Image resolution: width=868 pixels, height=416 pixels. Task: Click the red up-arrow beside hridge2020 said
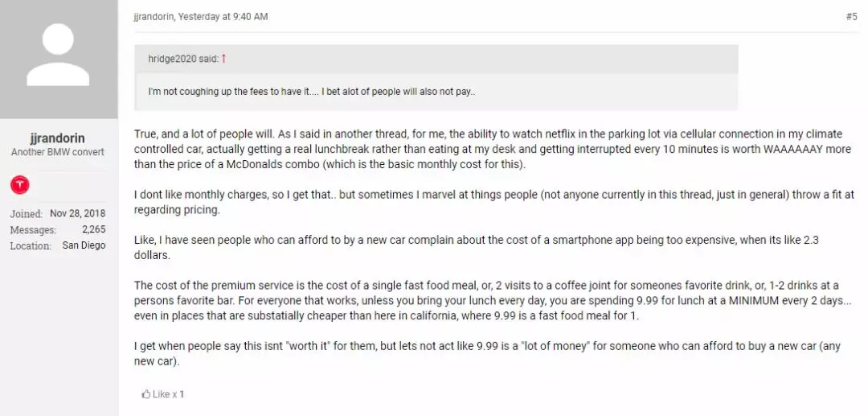pos(224,59)
